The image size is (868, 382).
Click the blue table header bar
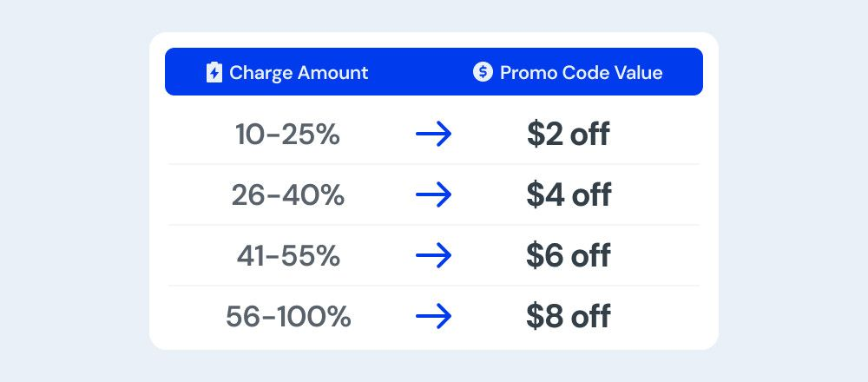pyautogui.click(x=434, y=71)
